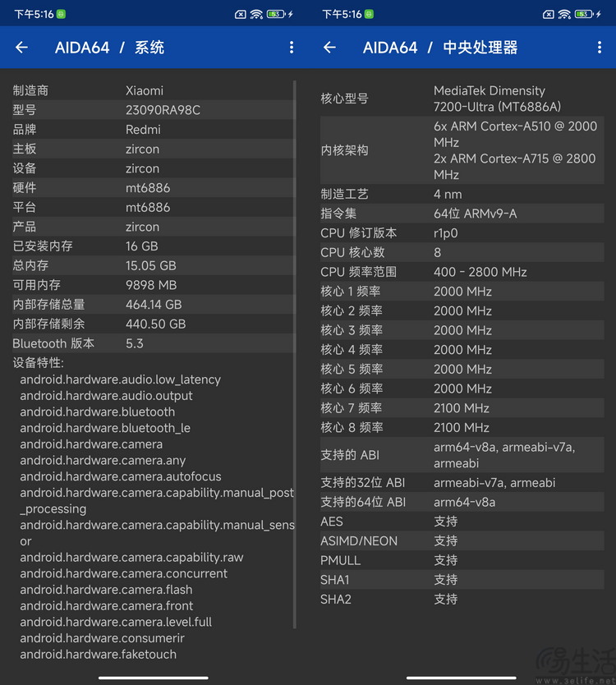Tap crossed box icon on right status bar
Screen dimensions: 616x685
coord(549,15)
